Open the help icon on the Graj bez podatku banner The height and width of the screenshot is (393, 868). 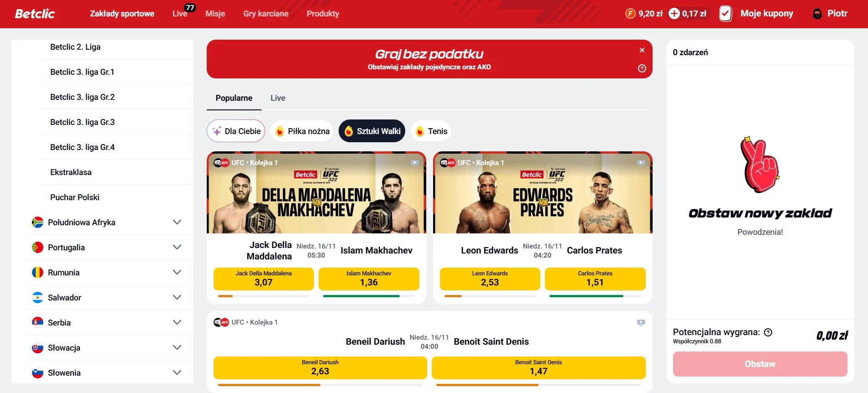[642, 68]
